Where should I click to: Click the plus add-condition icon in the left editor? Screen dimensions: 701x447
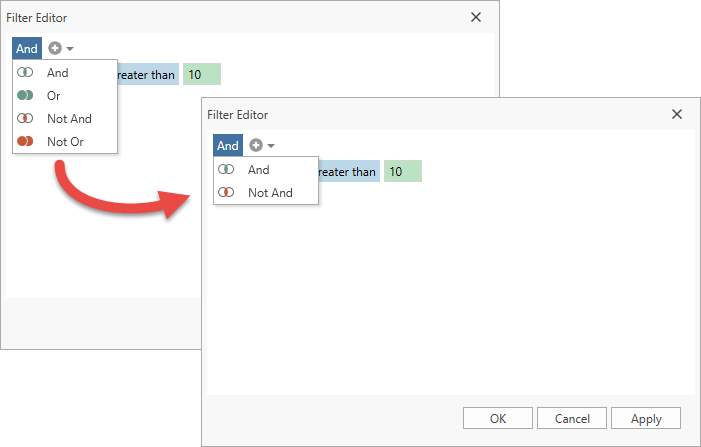click(x=55, y=48)
